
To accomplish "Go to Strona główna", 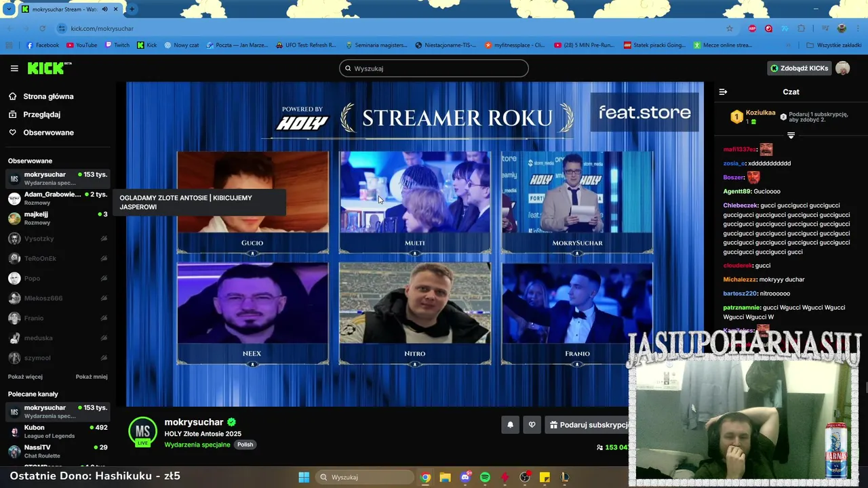I will (41, 96).
